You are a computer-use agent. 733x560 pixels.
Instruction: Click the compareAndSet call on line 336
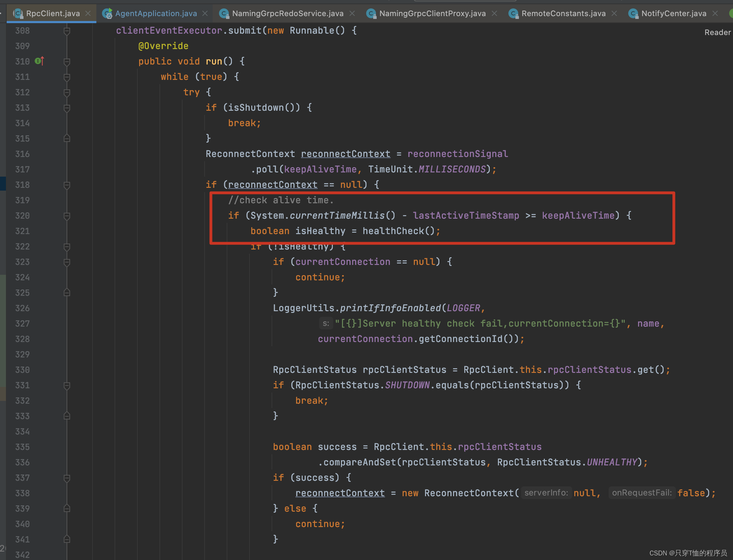click(x=359, y=462)
